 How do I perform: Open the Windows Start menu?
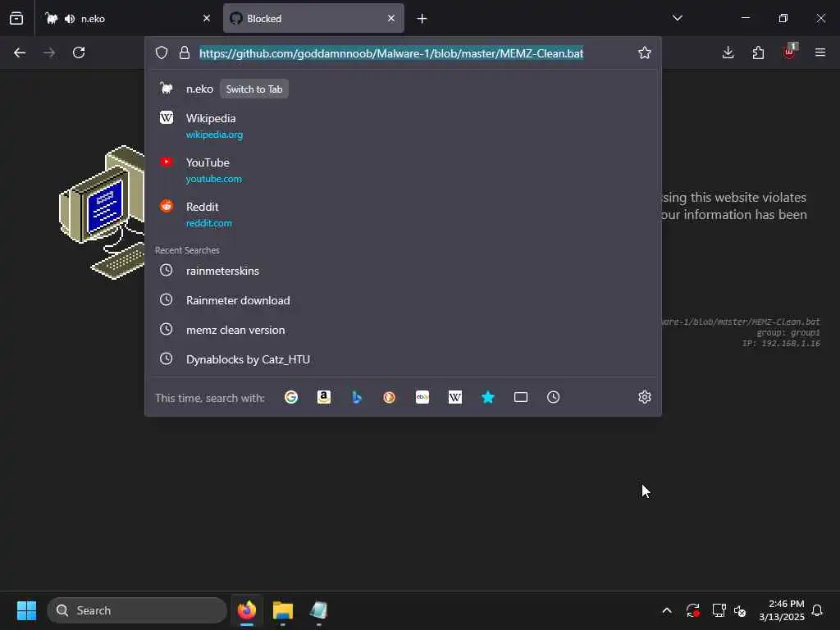point(26,610)
